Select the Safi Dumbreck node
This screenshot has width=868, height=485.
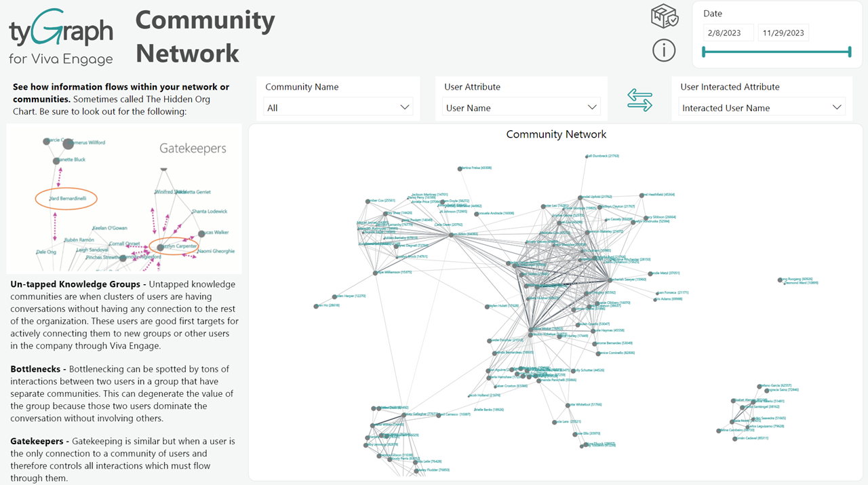point(587,157)
